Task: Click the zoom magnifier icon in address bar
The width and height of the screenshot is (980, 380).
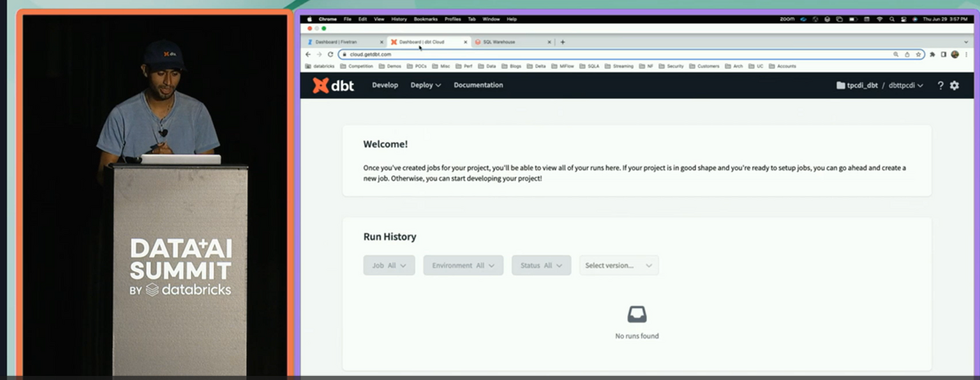Action: (x=896, y=54)
